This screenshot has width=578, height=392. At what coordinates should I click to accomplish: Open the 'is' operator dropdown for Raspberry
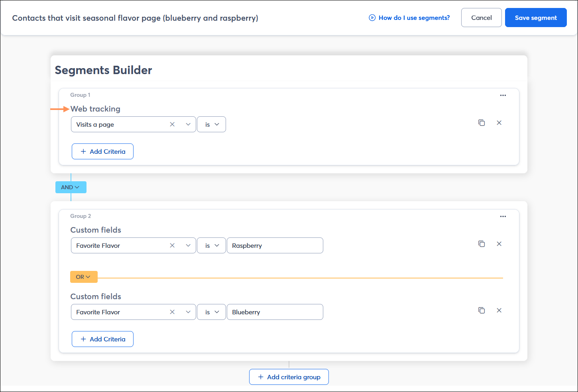coord(212,245)
